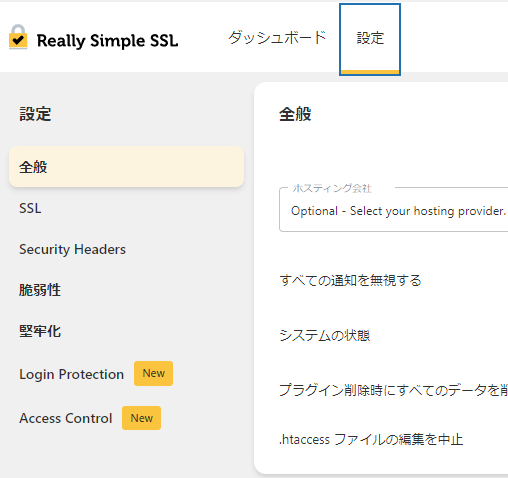Click the 設定 sidebar heading

pos(35,114)
